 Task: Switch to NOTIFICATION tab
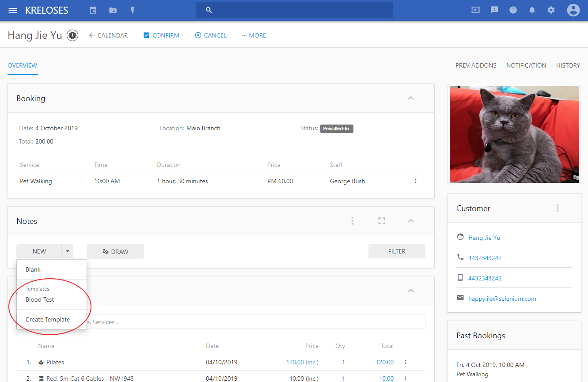coord(526,65)
